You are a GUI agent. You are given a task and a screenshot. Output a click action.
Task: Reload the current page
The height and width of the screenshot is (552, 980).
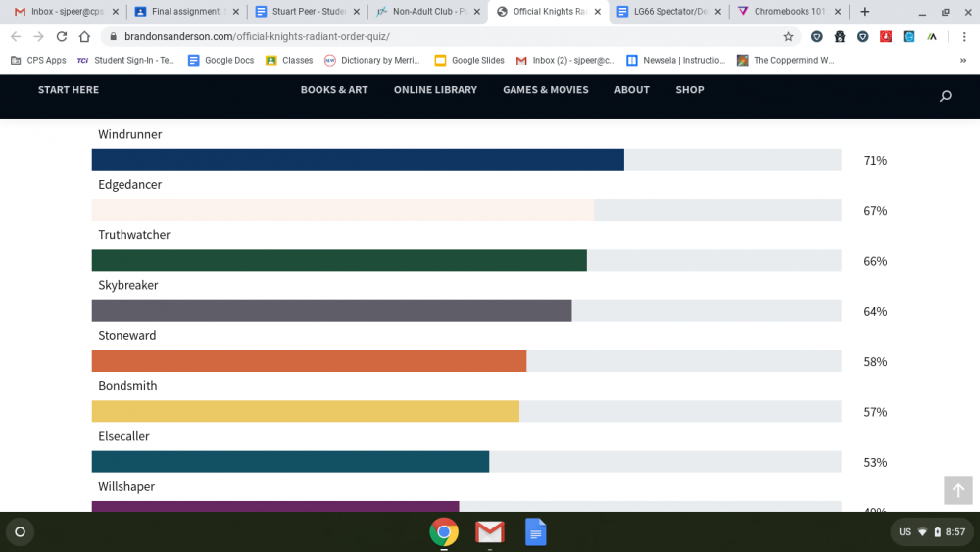point(61,37)
